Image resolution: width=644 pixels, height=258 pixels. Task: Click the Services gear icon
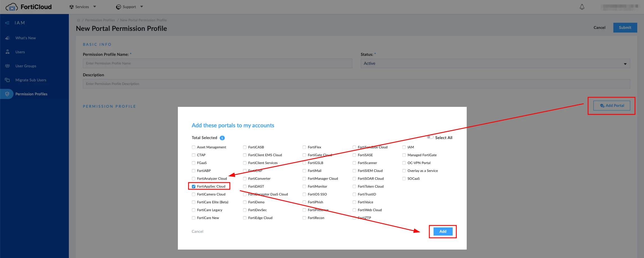tap(71, 7)
